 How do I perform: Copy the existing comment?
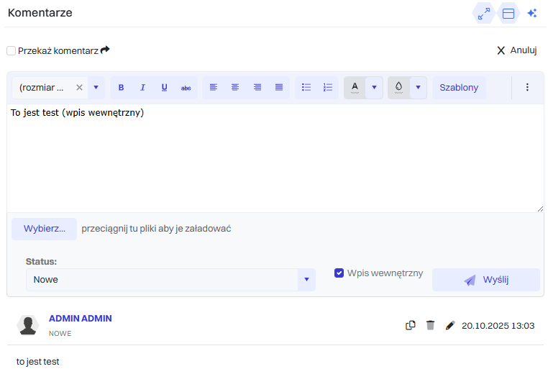pyautogui.click(x=411, y=325)
